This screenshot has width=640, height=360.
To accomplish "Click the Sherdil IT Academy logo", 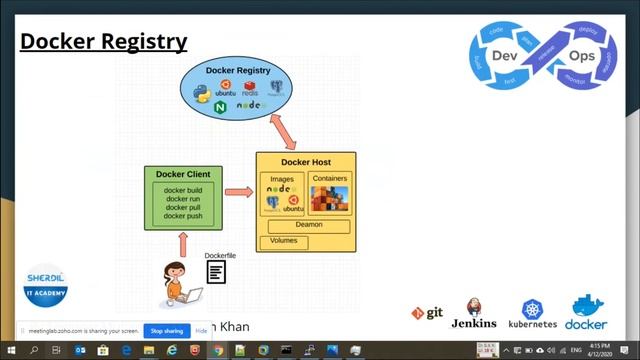I will click(x=45, y=286).
